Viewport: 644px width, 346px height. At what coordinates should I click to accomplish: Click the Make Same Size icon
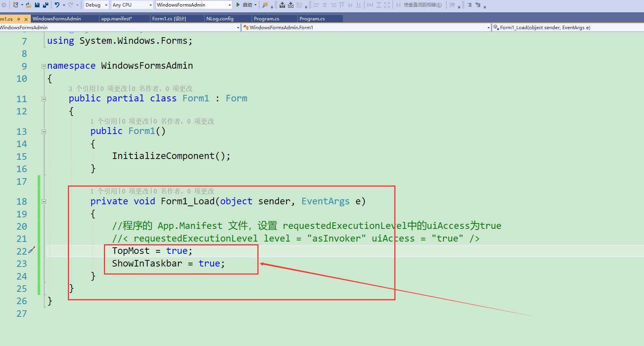point(387,5)
